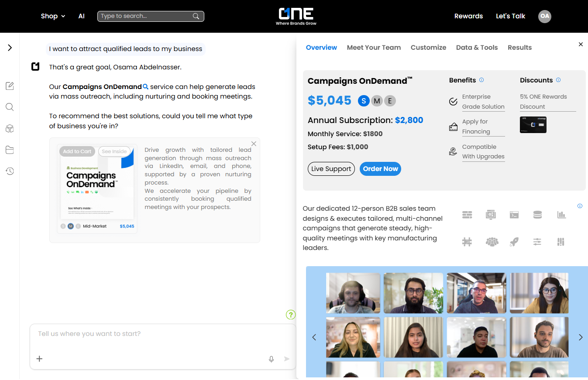The height and width of the screenshot is (380, 588).
Task: Select the M tier beside the $5,045 price
Action: click(x=377, y=101)
